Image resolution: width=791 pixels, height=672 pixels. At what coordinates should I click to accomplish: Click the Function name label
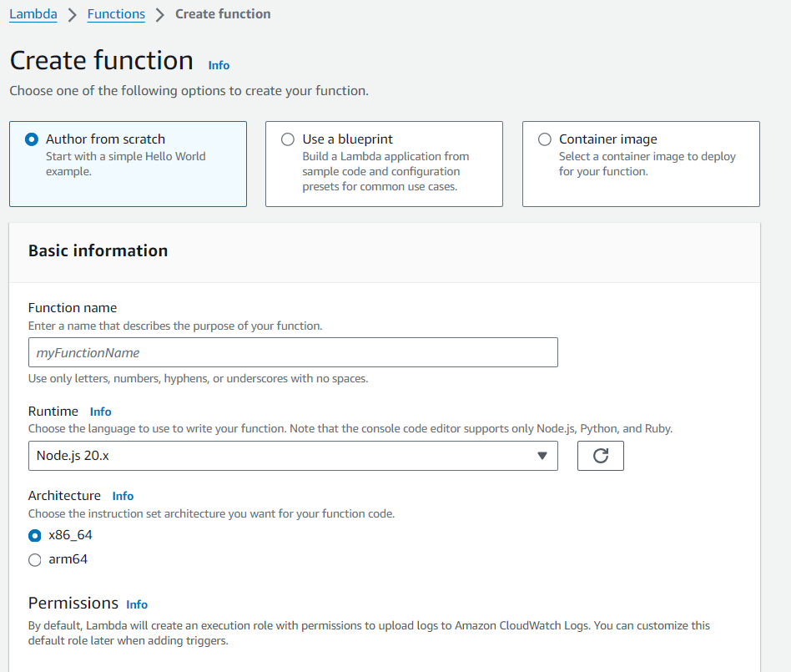click(73, 308)
